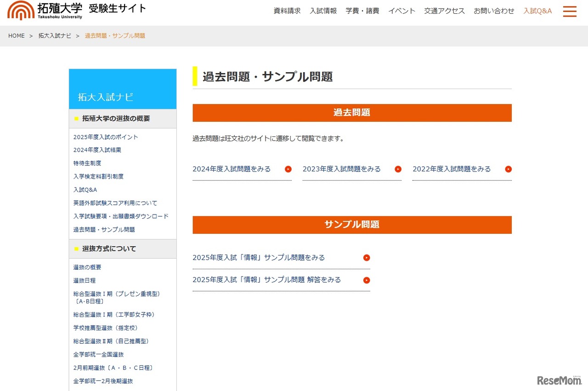Go to 選抜日程 in sidebar
This screenshot has height=391, width=588.
(x=85, y=280)
